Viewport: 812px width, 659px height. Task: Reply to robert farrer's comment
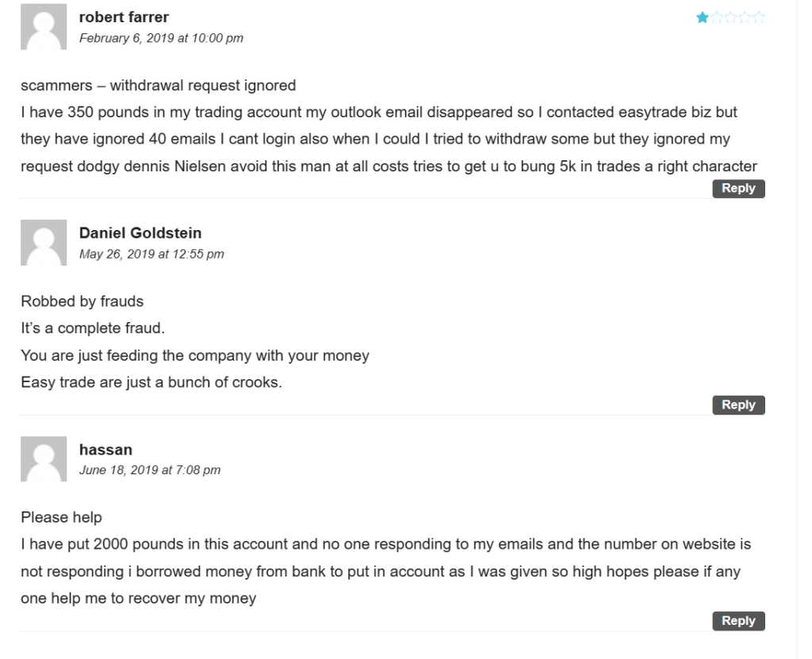point(738,189)
